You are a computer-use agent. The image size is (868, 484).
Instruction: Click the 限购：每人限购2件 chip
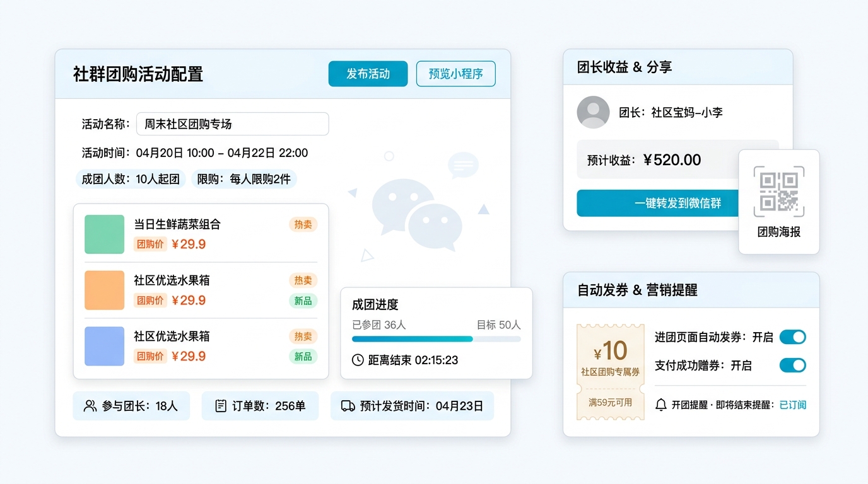tap(244, 179)
